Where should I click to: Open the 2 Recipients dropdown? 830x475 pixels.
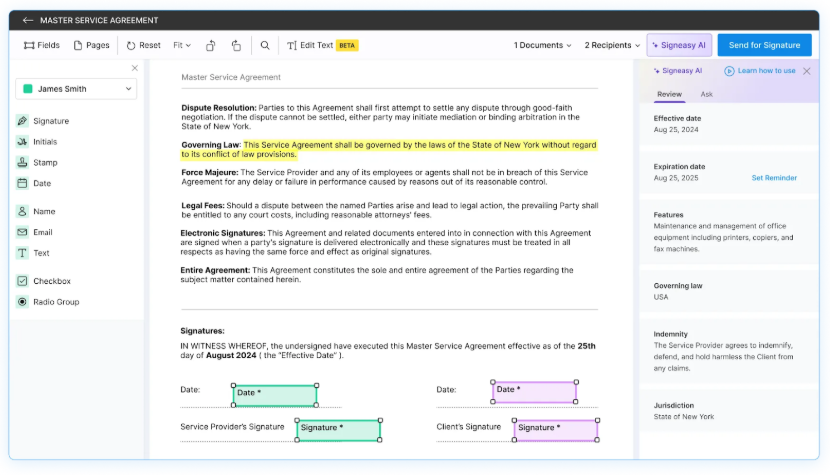[x=611, y=45]
